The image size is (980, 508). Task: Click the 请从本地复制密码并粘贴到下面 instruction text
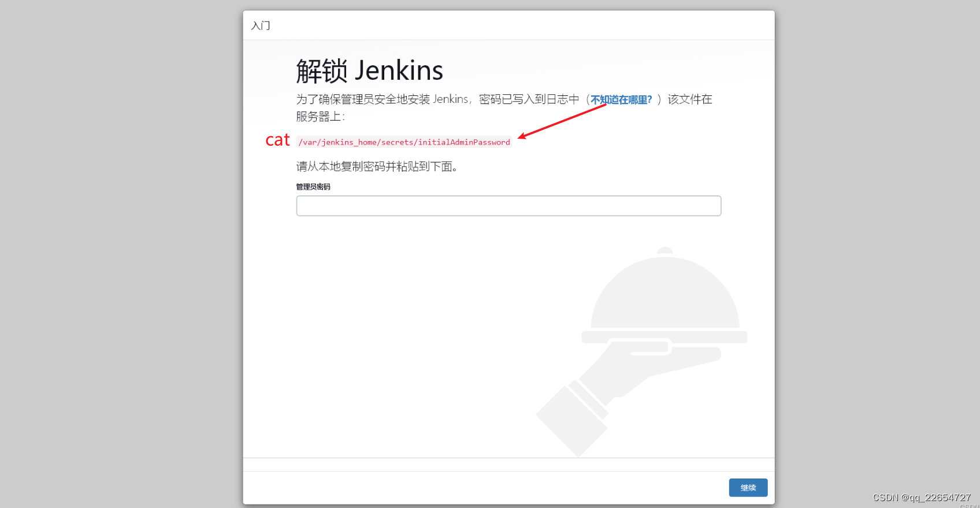(377, 166)
